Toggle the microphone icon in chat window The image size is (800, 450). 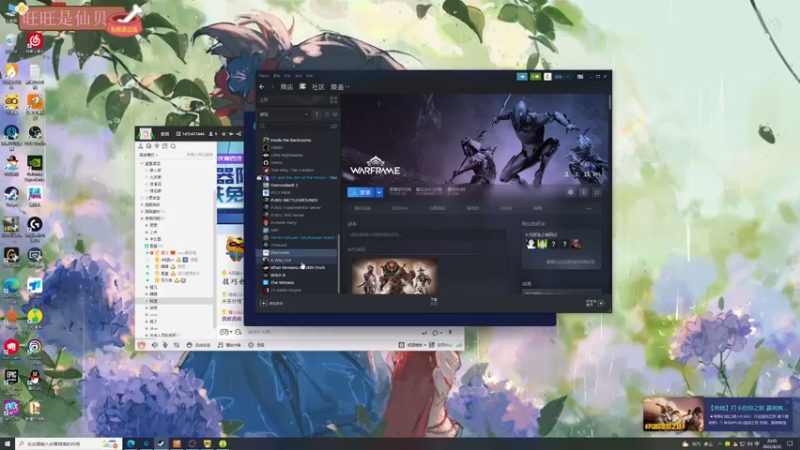point(165,345)
